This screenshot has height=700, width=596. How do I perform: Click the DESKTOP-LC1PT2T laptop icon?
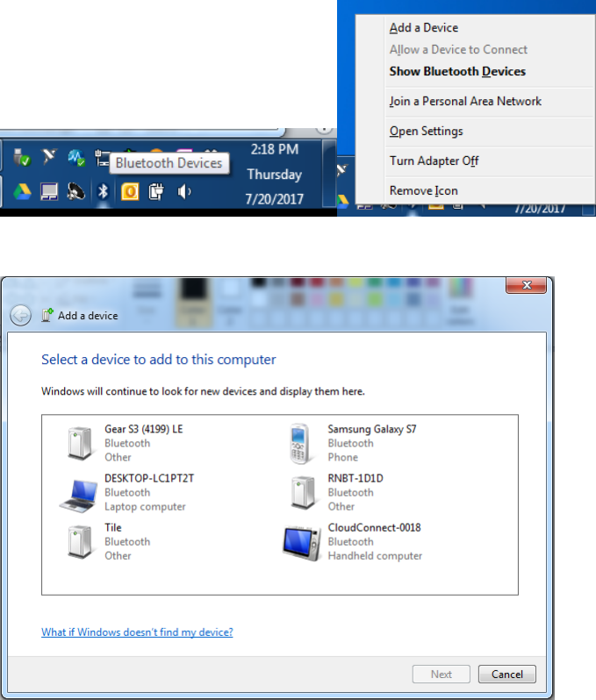79,495
